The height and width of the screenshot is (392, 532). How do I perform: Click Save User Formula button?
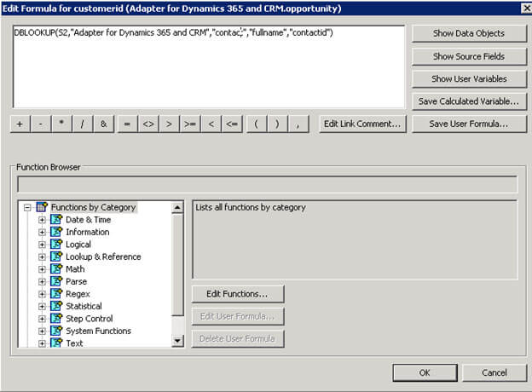[x=469, y=124]
